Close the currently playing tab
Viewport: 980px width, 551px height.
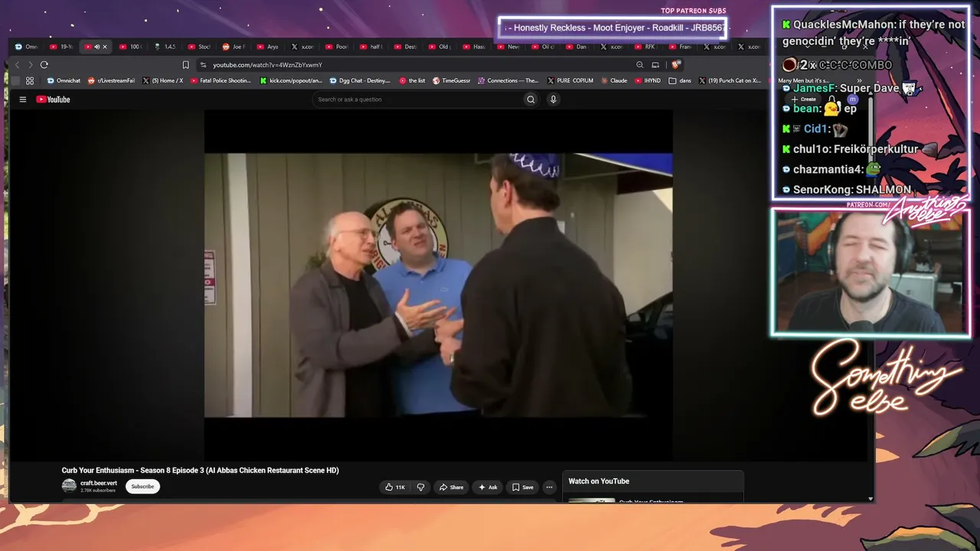[105, 47]
